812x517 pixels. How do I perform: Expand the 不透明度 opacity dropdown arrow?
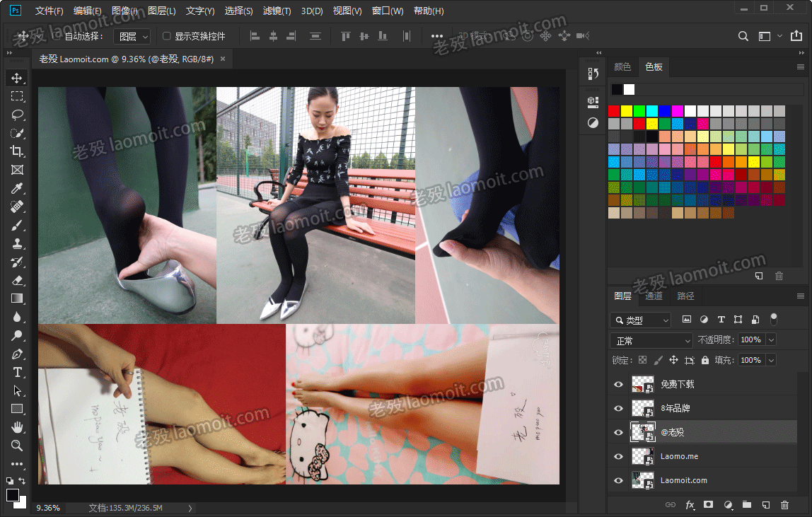(771, 339)
